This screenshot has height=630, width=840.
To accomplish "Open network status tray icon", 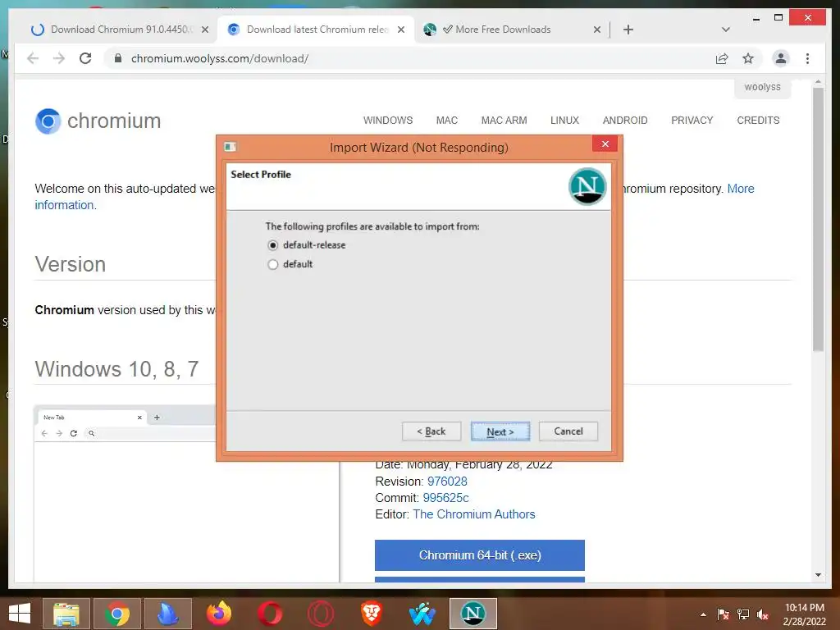I will 743,614.
